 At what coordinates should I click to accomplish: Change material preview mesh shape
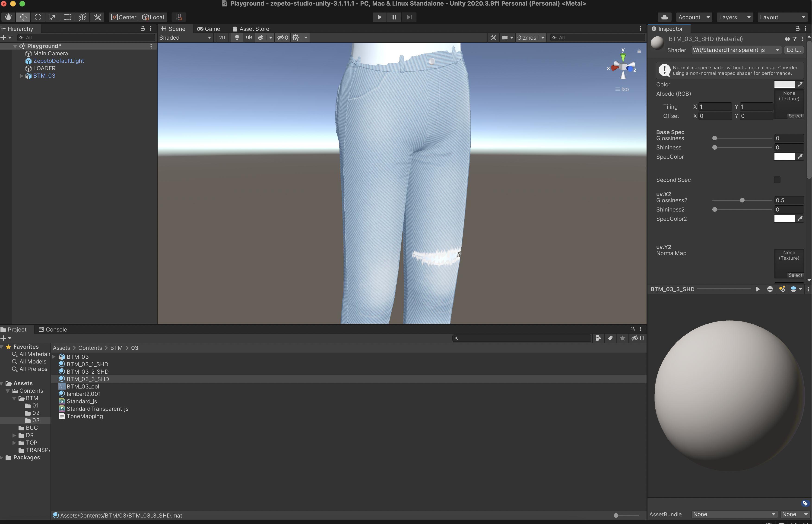(770, 289)
